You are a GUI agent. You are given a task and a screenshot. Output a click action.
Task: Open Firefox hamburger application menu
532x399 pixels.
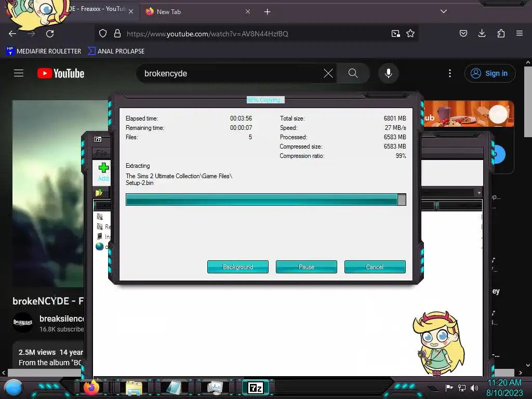click(520, 33)
